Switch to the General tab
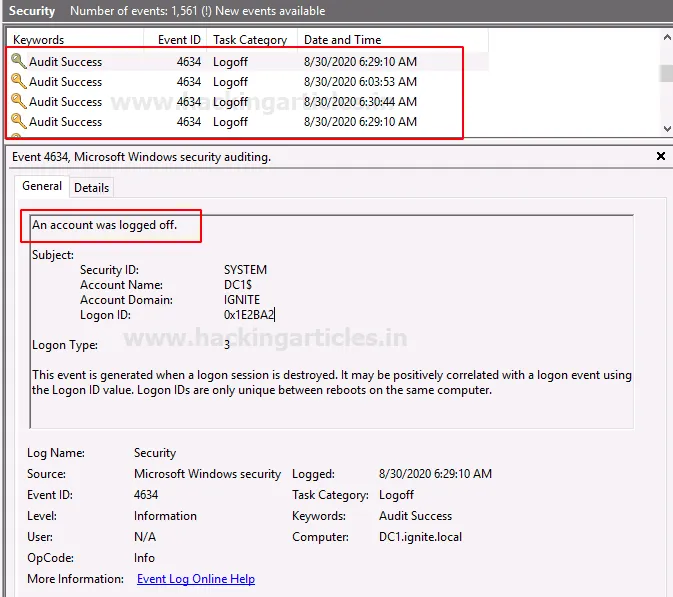 (x=42, y=186)
